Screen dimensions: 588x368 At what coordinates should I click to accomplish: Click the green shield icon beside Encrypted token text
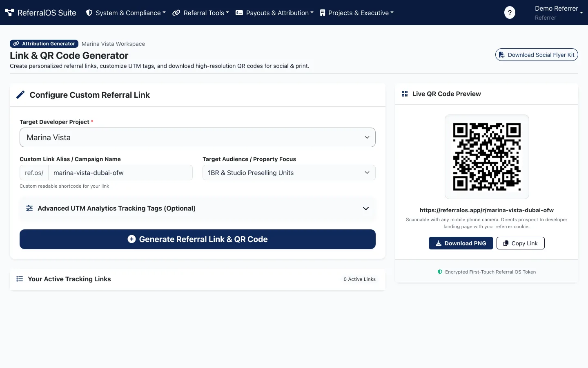[x=440, y=272]
